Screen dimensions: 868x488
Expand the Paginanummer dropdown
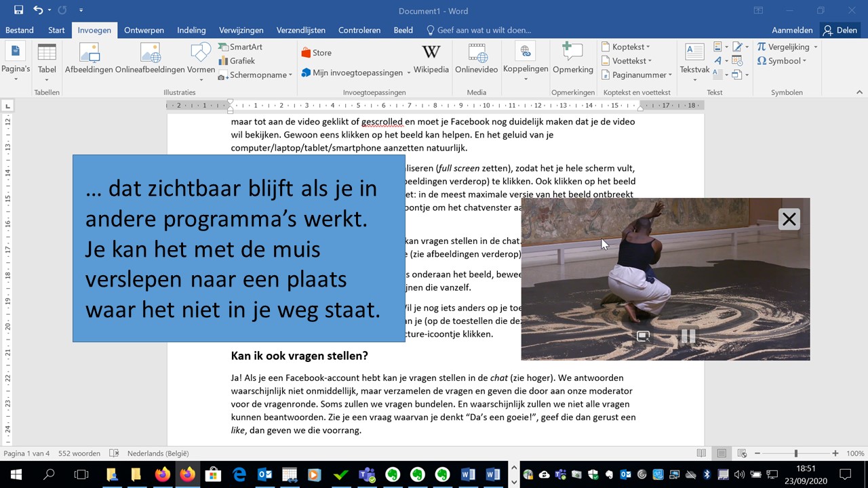click(670, 75)
